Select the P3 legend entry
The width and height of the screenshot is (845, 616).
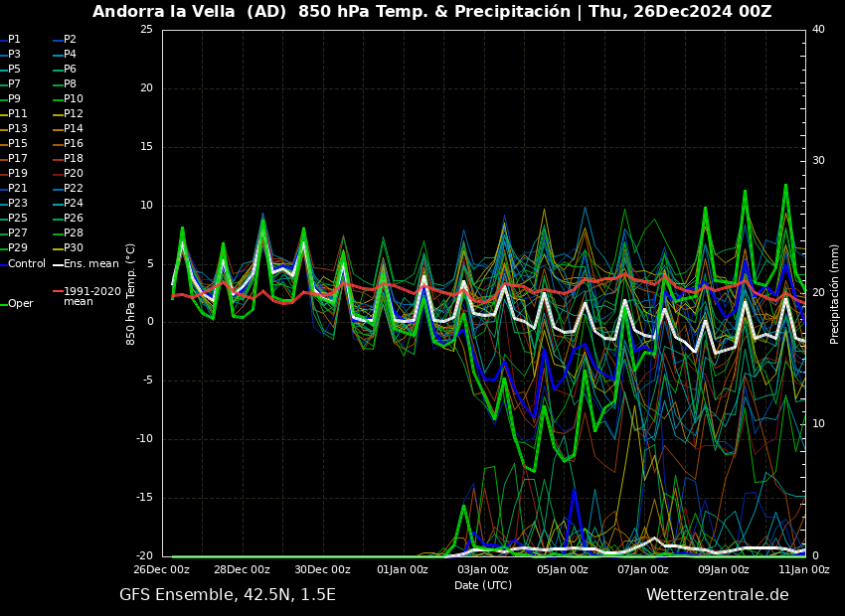14,54
